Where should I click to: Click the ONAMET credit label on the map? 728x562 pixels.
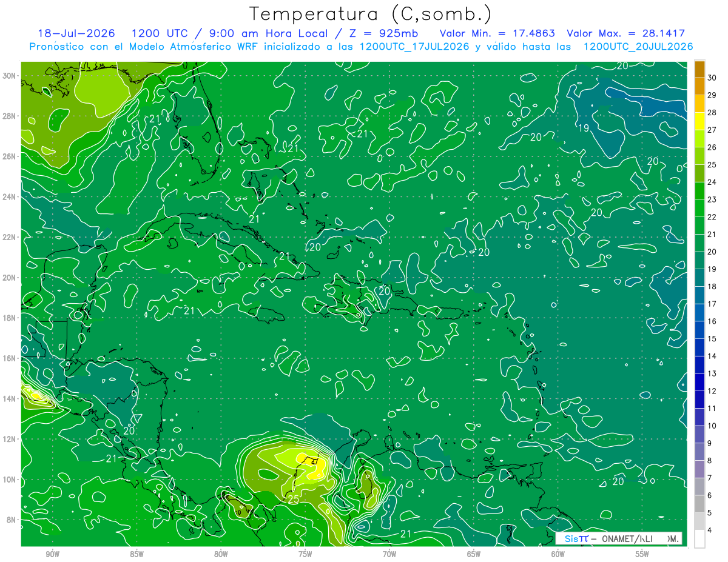(x=618, y=538)
